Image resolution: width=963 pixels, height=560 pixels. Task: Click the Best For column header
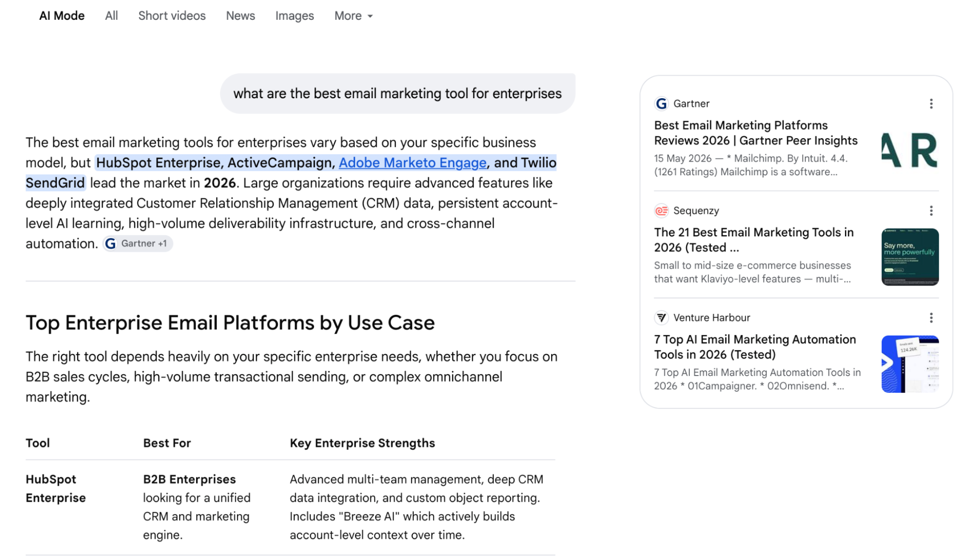tap(167, 443)
